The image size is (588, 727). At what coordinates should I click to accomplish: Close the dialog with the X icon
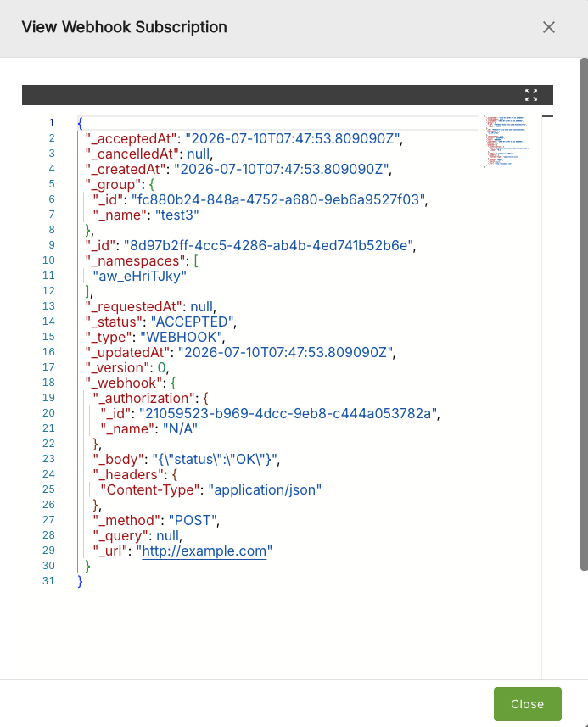[x=549, y=27]
